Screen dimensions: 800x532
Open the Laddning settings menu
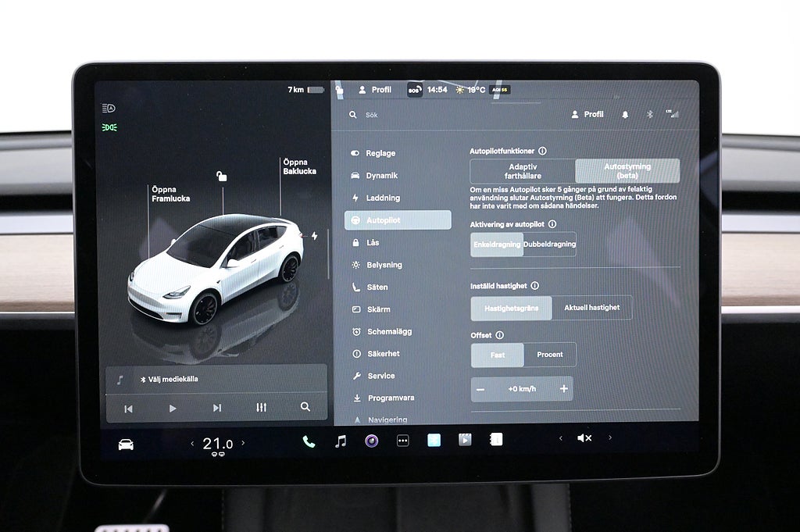pos(383,198)
